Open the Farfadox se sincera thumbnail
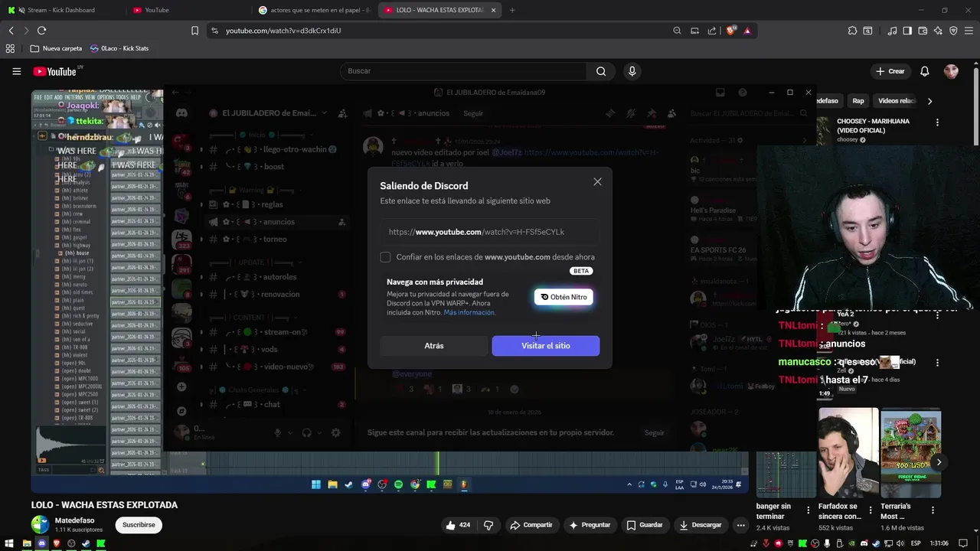Screen dimensions: 980x551 coord(848,453)
